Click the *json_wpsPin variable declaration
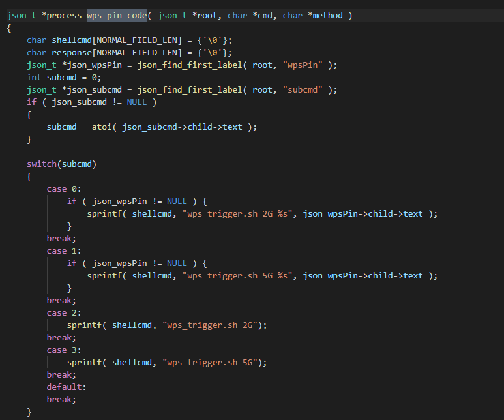Viewport: 504px width, 420px height. click(92, 65)
